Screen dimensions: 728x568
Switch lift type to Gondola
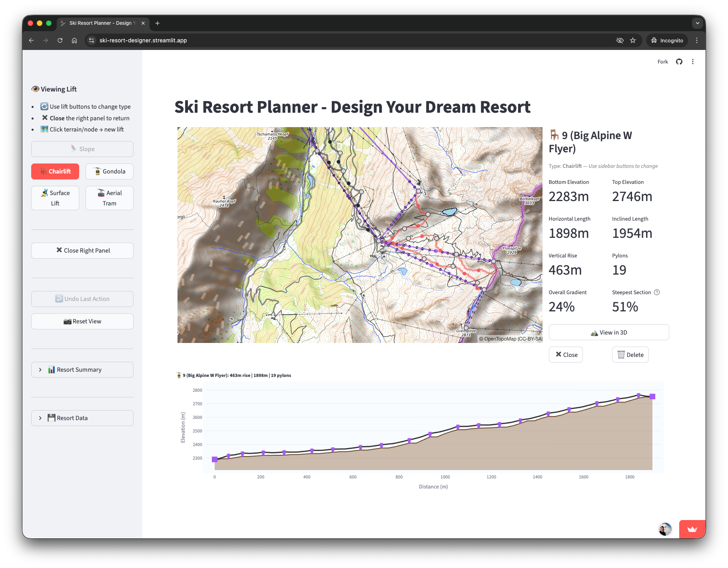click(x=110, y=171)
